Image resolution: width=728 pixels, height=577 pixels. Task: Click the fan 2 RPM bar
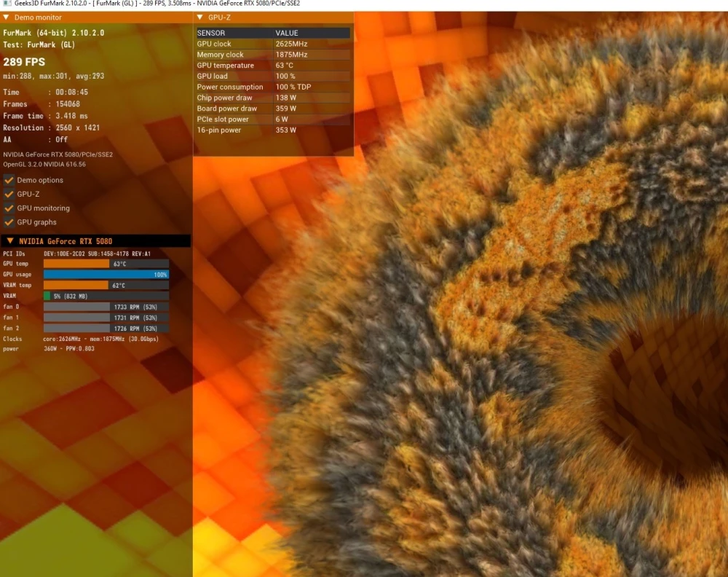[106, 328]
